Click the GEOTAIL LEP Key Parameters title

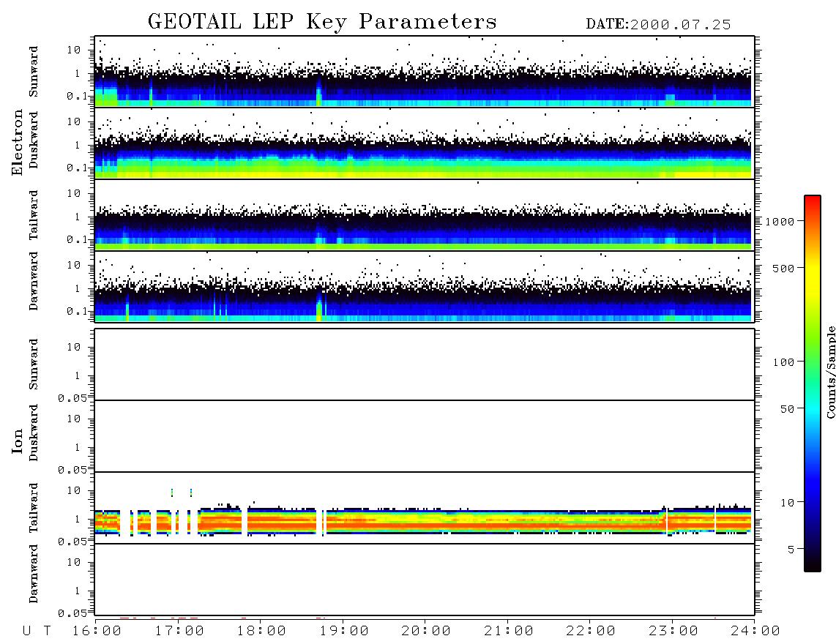click(x=322, y=22)
